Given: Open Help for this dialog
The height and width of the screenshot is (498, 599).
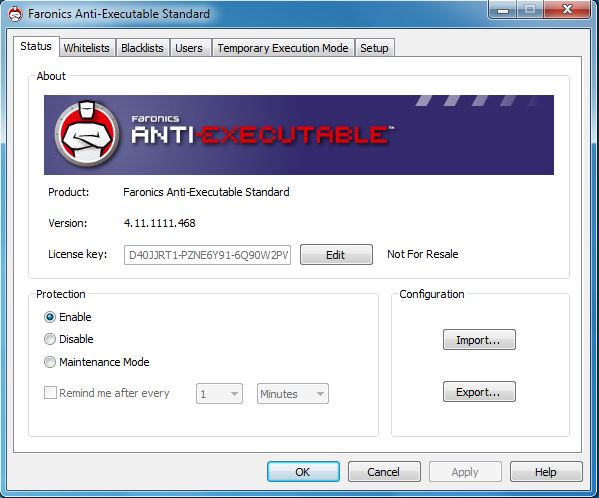Looking at the screenshot, I should [546, 472].
